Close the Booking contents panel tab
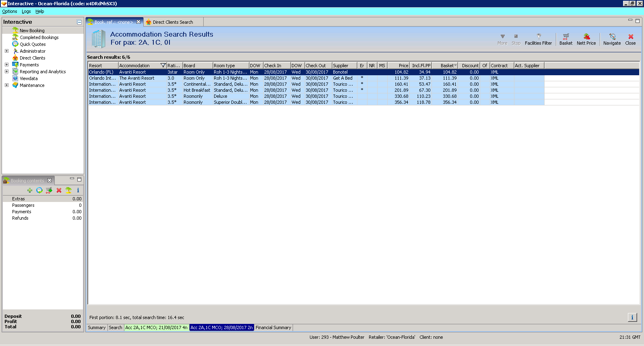The height and width of the screenshot is (346, 644). coord(50,180)
